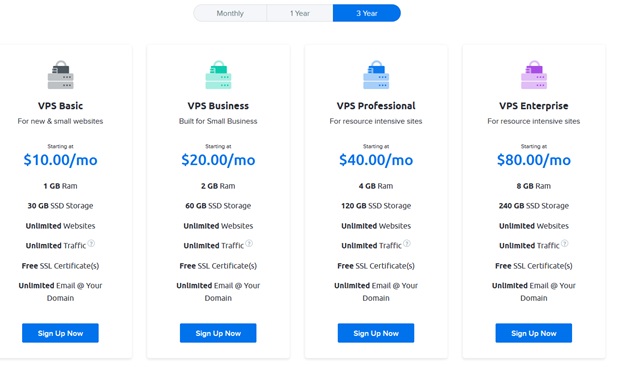619x372 pixels.
Task: Open traffic help icon in VPS Business
Action: pos(249,243)
